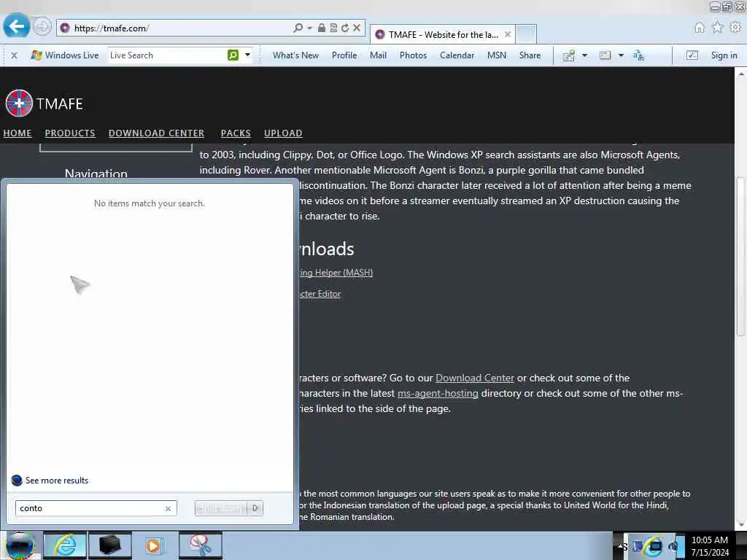Click the vertical scrollbar thumb

click(741, 257)
